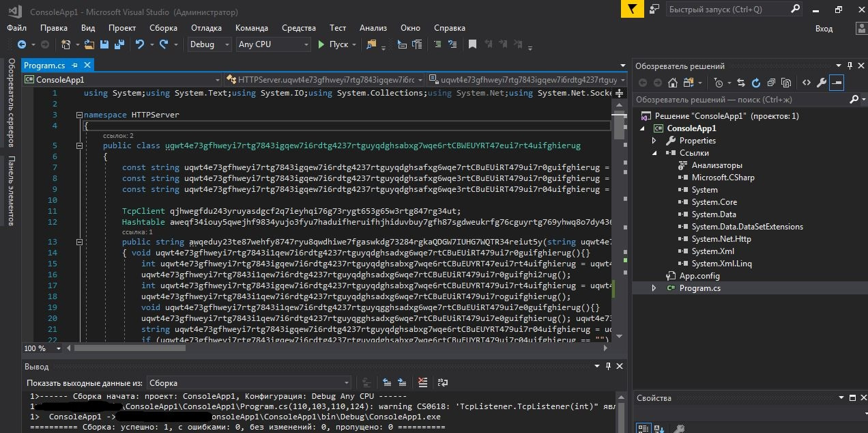Toggle the Preview Selected Items button
868x433 pixels.
[x=837, y=83]
